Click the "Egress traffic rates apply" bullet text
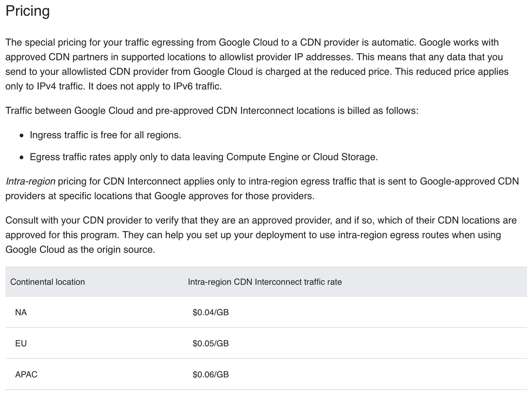 coord(203,157)
